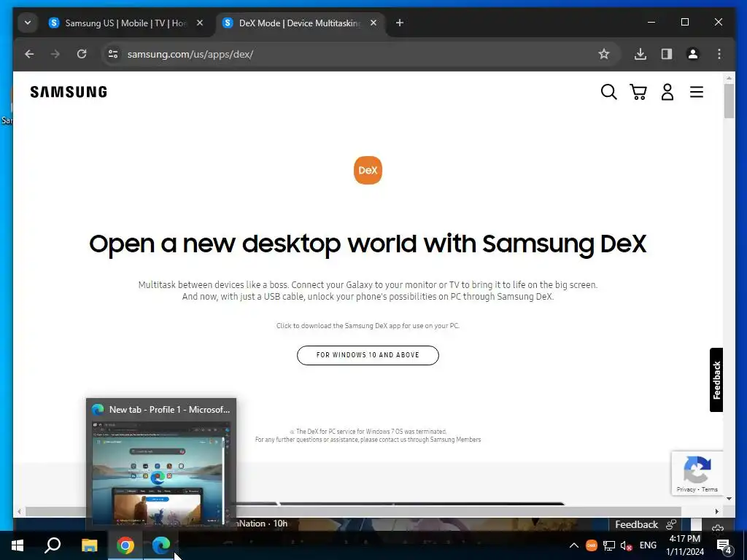
Task: Show hidden system tray icons
Action: point(574,545)
